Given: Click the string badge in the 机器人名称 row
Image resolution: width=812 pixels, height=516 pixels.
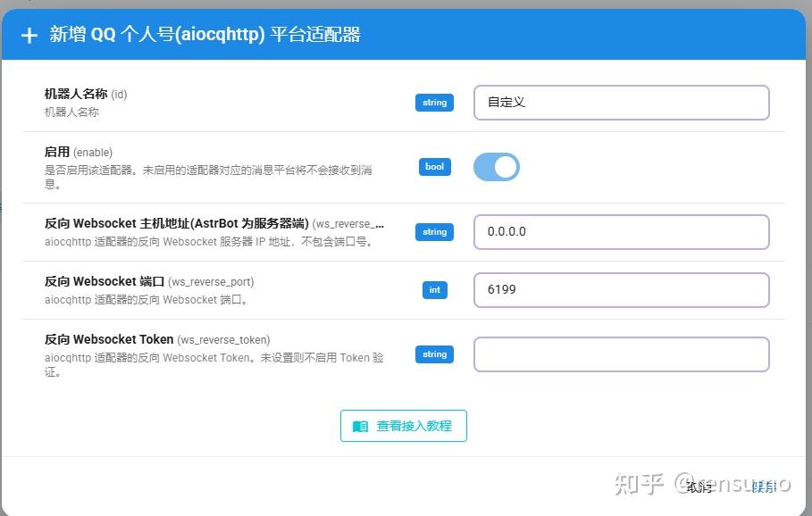Looking at the screenshot, I should coord(434,103).
